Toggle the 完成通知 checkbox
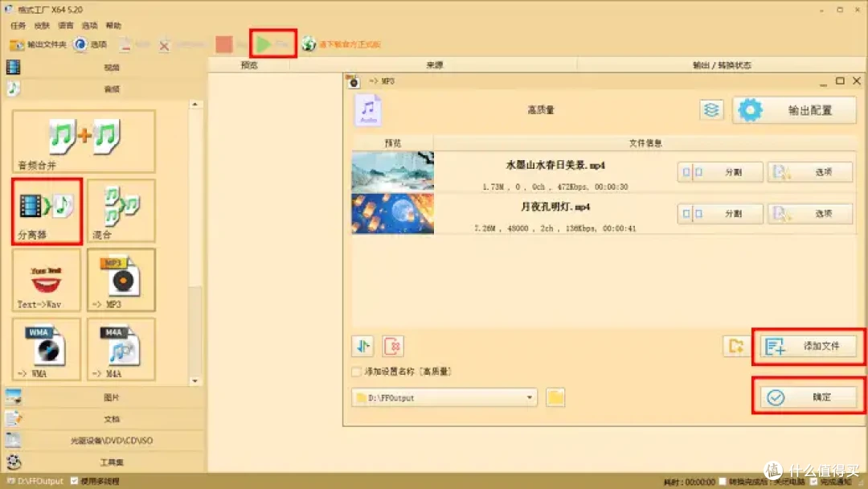This screenshot has width=868, height=489. click(x=813, y=482)
